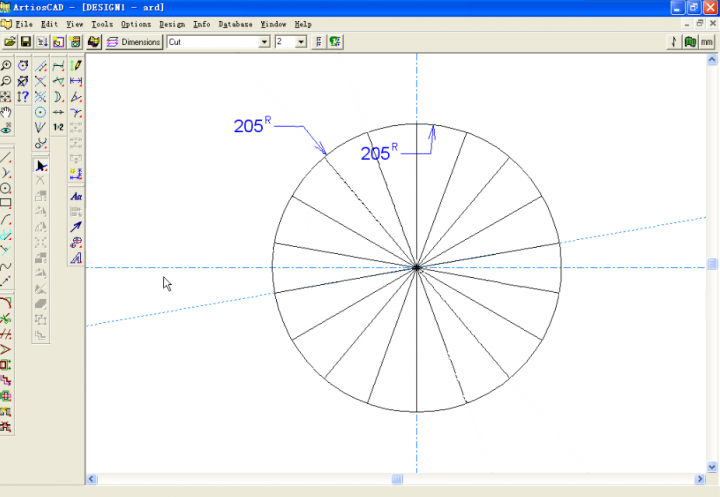Expand the Cut line type dropdown

[x=264, y=42]
